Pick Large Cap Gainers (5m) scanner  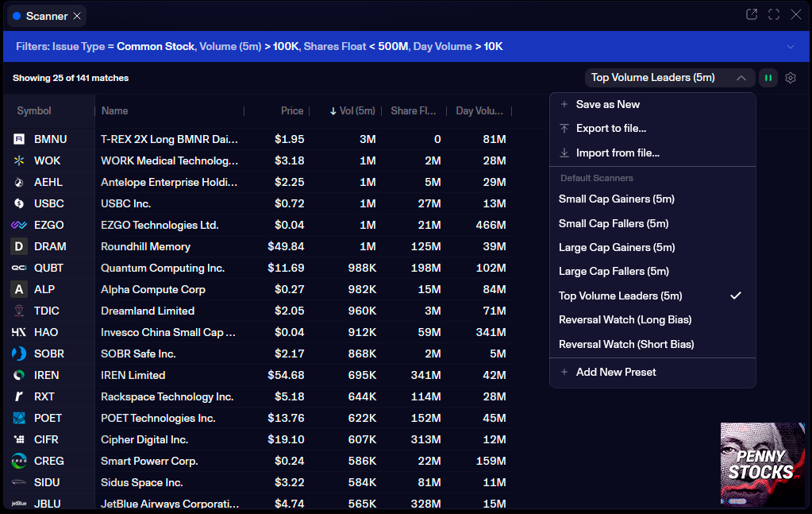pos(617,247)
